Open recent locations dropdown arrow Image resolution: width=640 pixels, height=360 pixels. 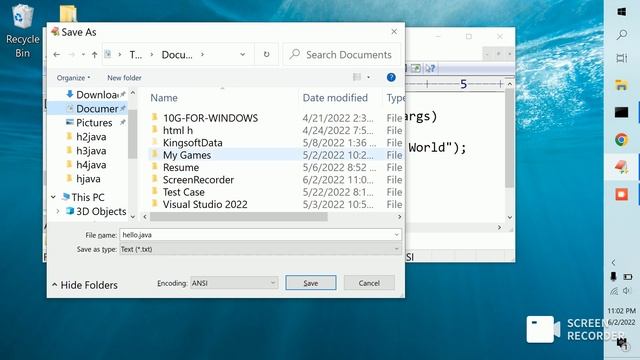click(x=83, y=54)
